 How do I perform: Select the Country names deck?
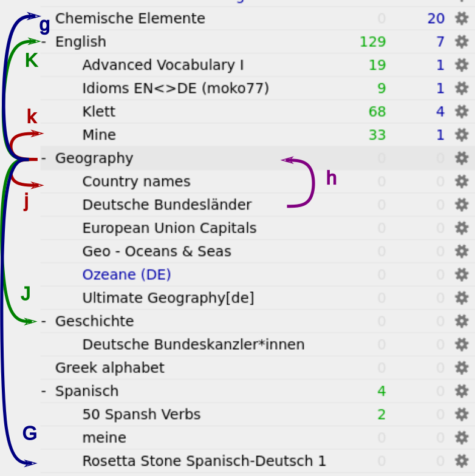point(136,182)
